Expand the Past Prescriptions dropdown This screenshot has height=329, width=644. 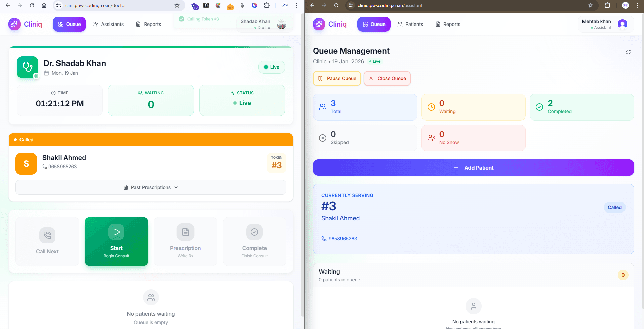151,187
